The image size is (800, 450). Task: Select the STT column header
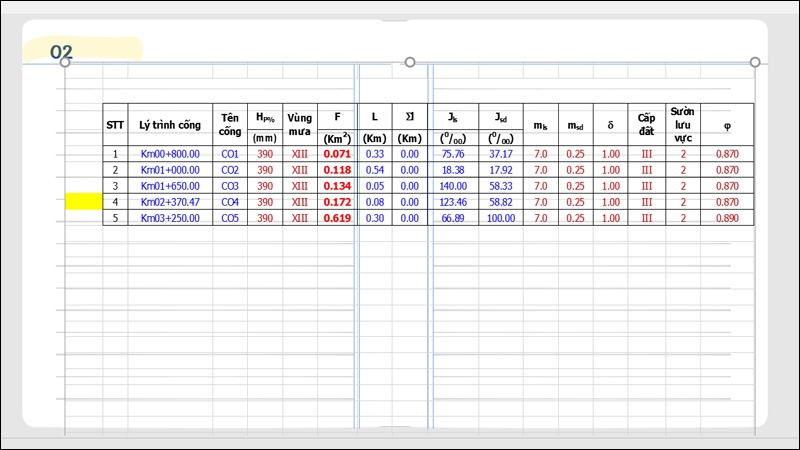point(115,124)
